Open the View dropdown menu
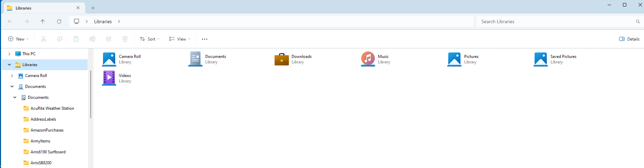 (179, 39)
